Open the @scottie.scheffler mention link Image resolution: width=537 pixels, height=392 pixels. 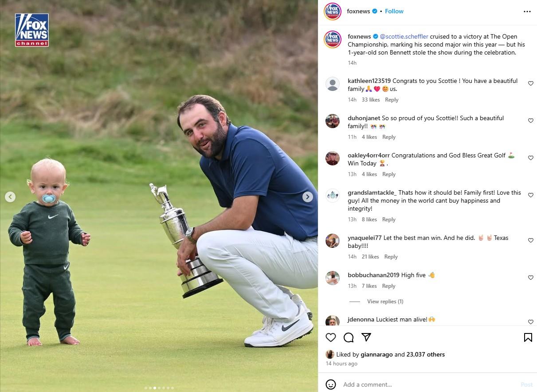pos(404,36)
